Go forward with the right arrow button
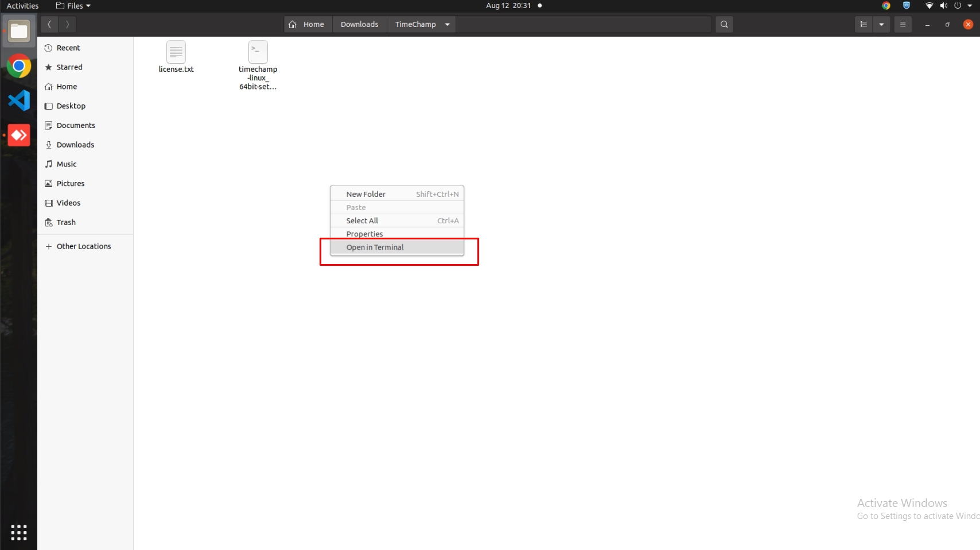Image resolution: width=980 pixels, height=550 pixels. tap(67, 24)
